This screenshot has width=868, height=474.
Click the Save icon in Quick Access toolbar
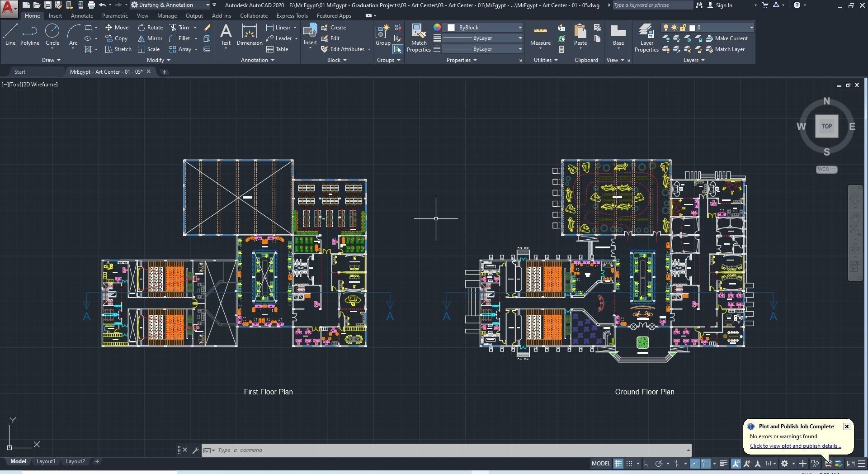click(47, 5)
